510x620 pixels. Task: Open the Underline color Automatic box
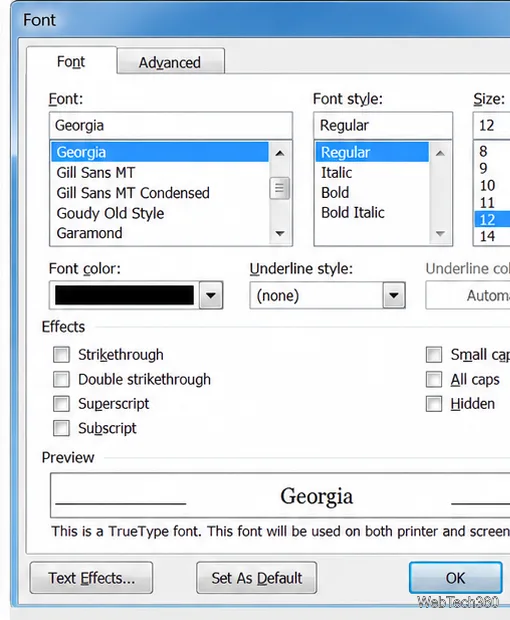[468, 295]
